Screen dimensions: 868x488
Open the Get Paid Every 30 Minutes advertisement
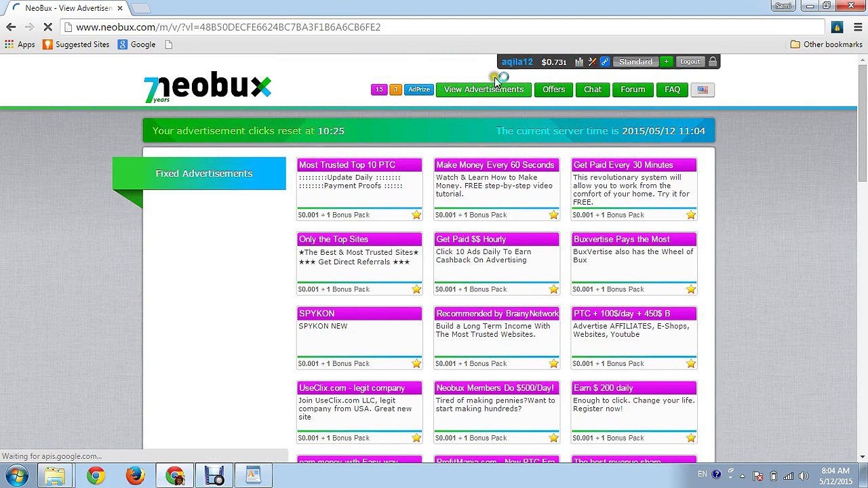(x=633, y=189)
